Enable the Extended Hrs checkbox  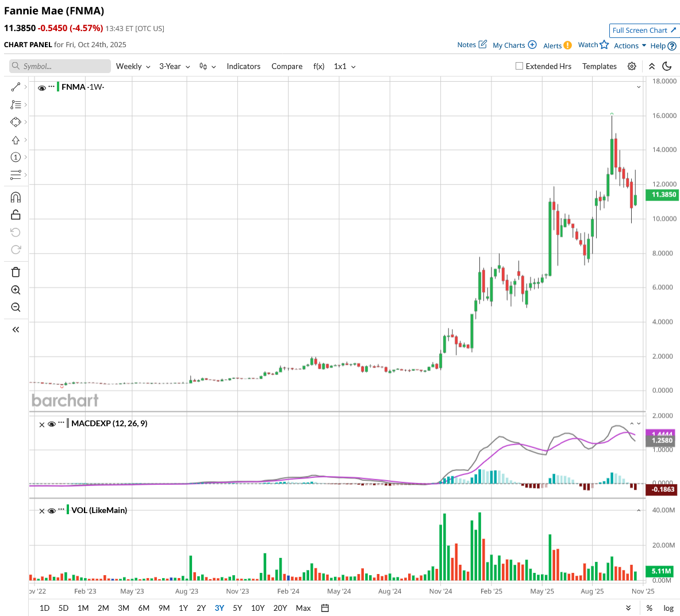(519, 66)
